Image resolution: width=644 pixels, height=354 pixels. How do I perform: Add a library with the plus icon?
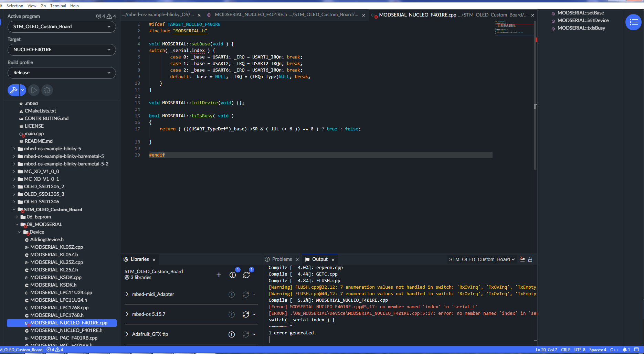(219, 275)
